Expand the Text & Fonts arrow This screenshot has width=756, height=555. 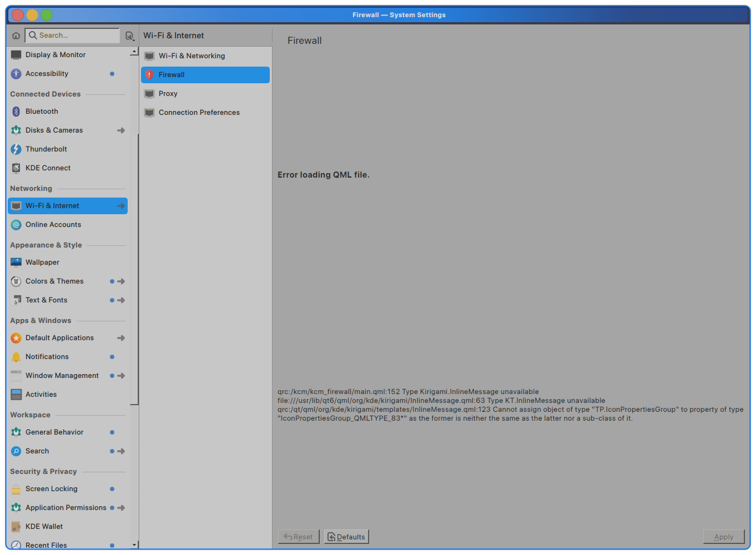121,300
